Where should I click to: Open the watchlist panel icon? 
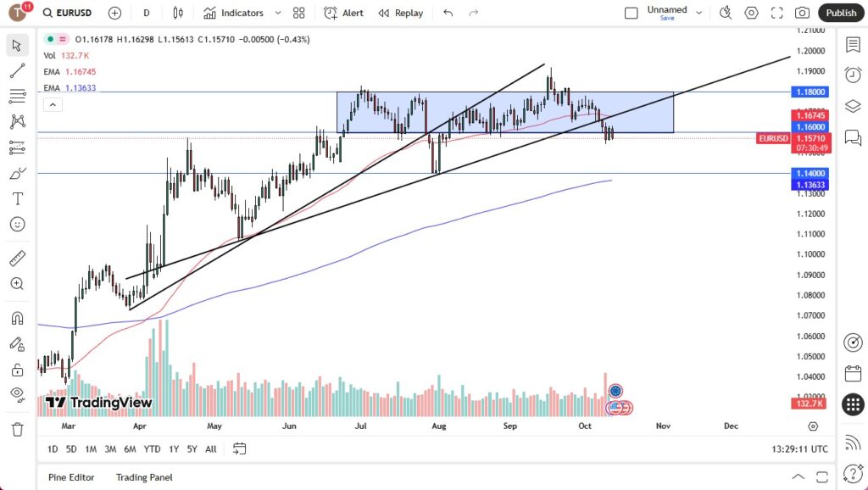tap(853, 44)
